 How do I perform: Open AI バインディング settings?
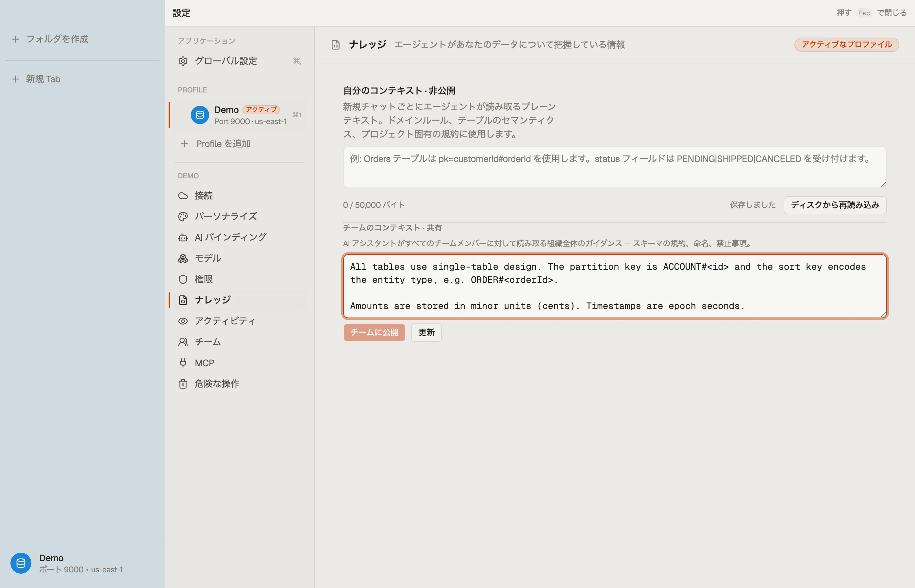[239, 237]
